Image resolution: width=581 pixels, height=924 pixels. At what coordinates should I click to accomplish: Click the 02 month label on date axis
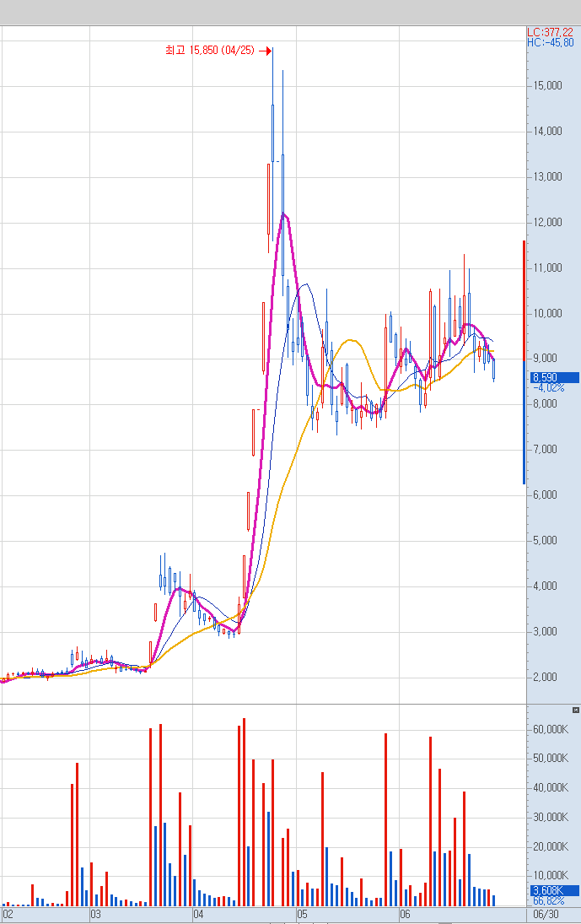(x=8, y=915)
